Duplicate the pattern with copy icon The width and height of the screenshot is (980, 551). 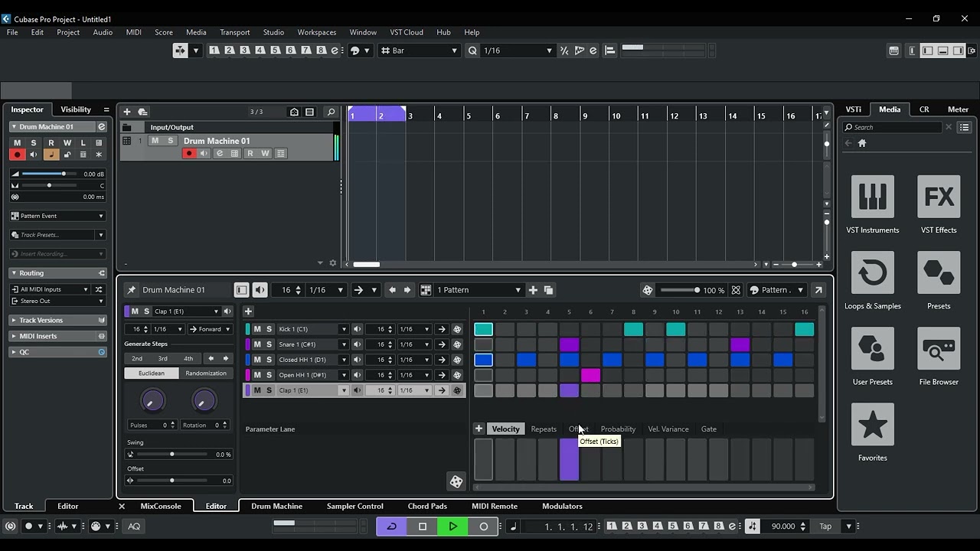pyautogui.click(x=548, y=290)
